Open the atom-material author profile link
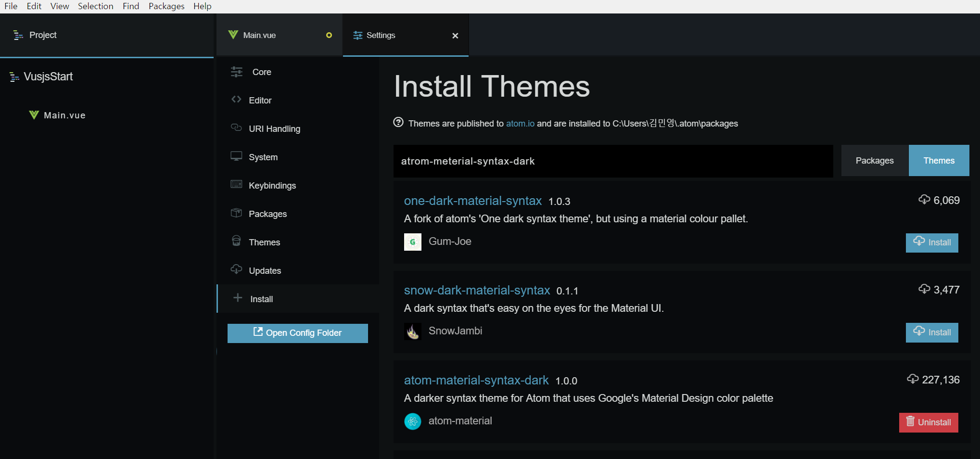The width and height of the screenshot is (980, 459). coord(460,421)
